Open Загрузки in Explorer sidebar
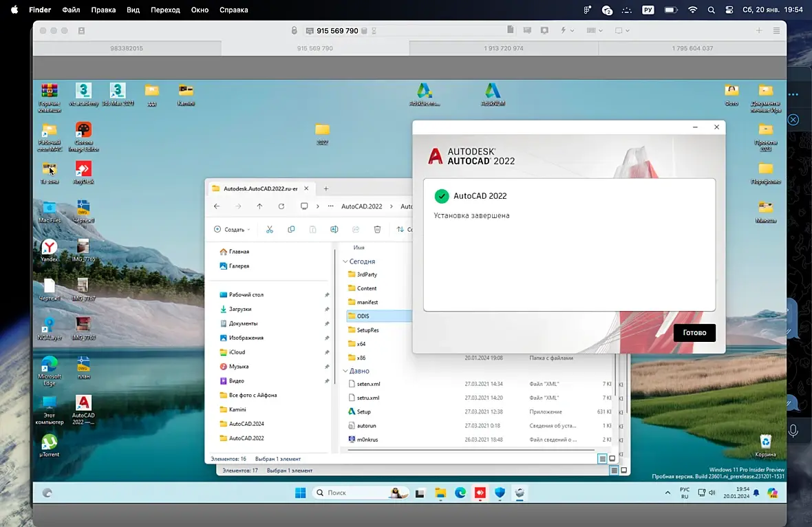The image size is (812, 527). 235,309
